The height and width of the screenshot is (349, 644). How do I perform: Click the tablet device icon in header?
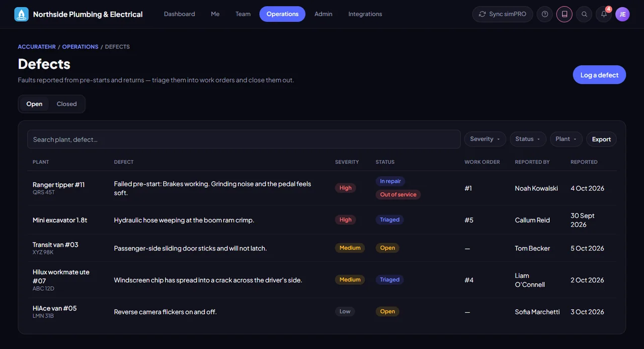pyautogui.click(x=565, y=14)
